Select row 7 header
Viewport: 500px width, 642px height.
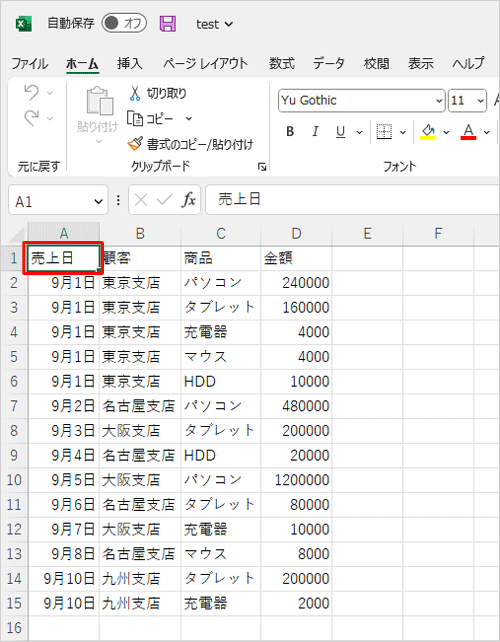[14, 406]
